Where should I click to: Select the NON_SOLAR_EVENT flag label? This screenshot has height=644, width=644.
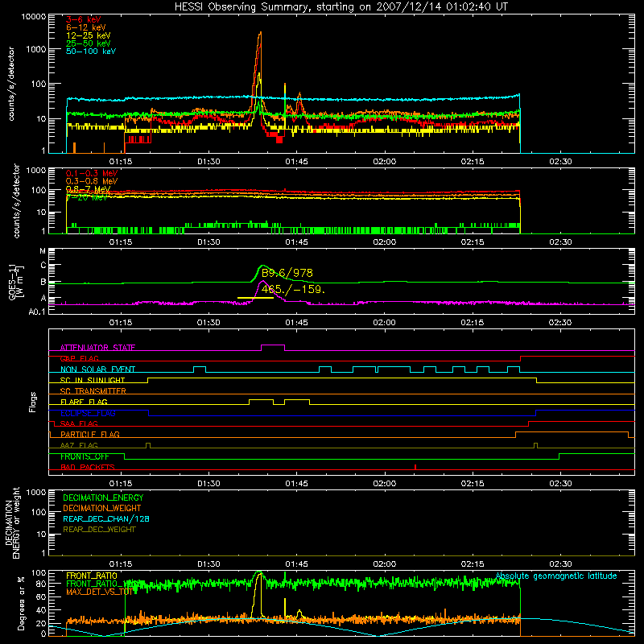pyautogui.click(x=97, y=369)
